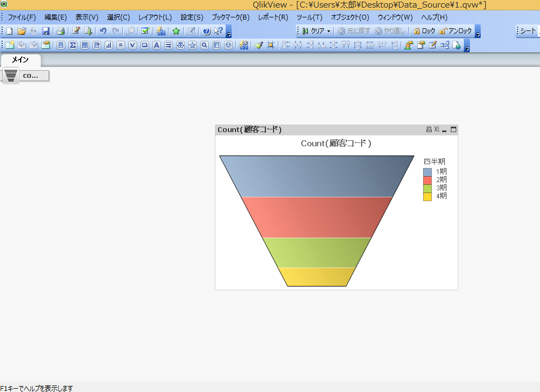Create a new document with the blank page icon
This screenshot has width=540, height=392.
coord(10,31)
